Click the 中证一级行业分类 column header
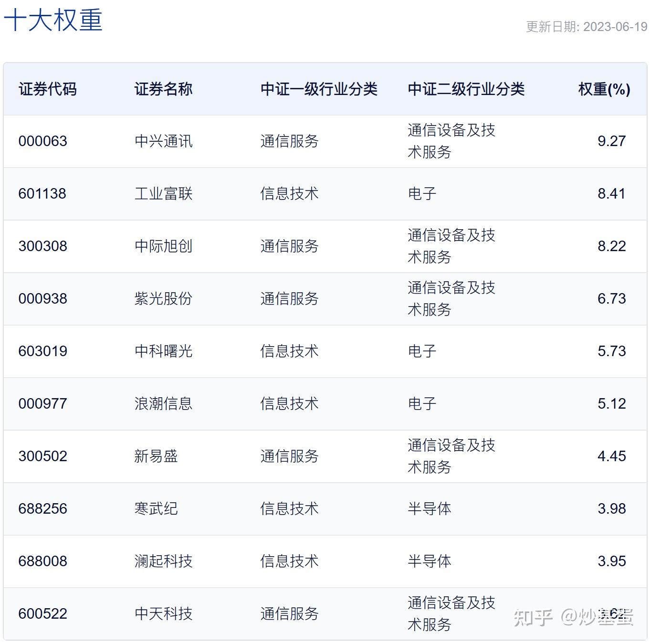The image size is (650, 644). coord(319,89)
